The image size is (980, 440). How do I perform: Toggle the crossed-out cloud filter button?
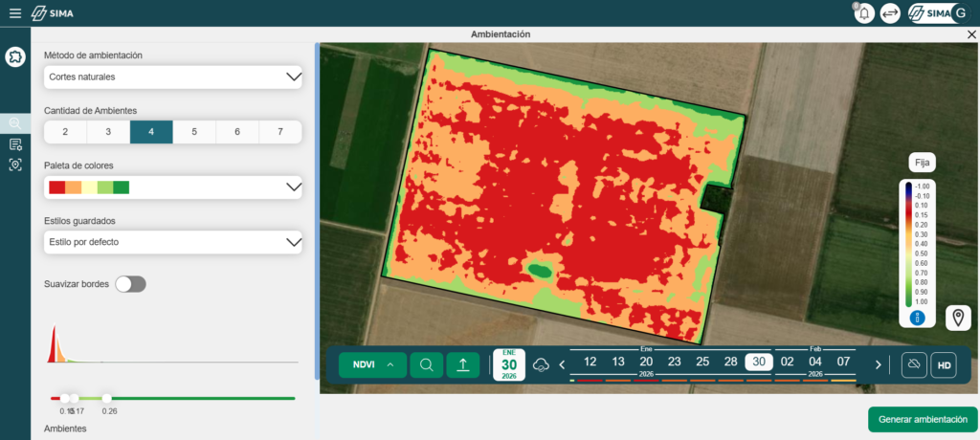tap(914, 365)
